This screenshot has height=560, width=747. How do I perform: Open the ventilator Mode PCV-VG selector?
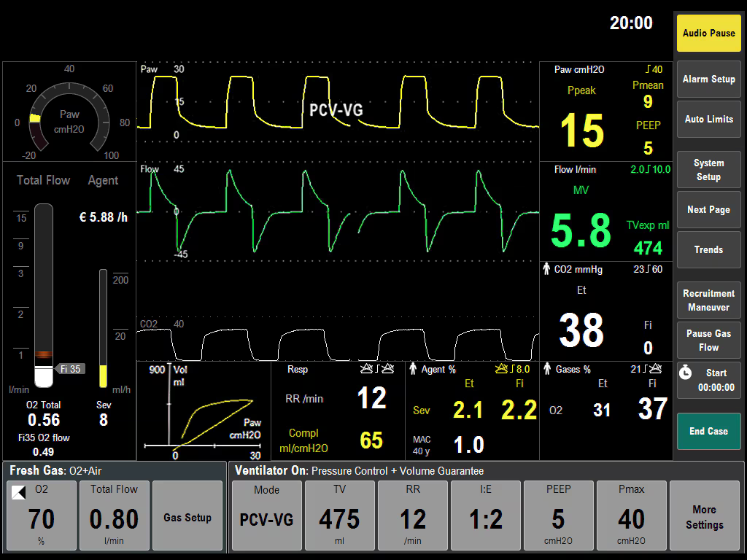[266, 516]
